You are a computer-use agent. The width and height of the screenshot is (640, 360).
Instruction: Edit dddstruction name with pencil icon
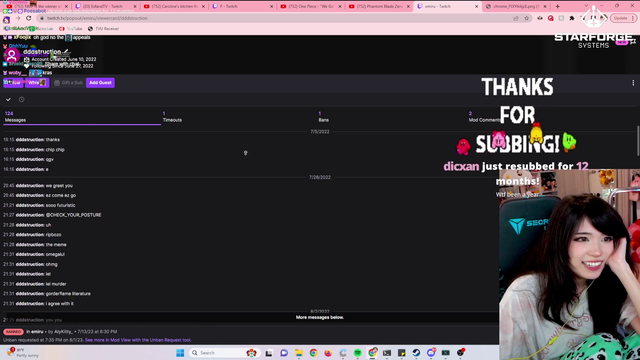[66, 52]
